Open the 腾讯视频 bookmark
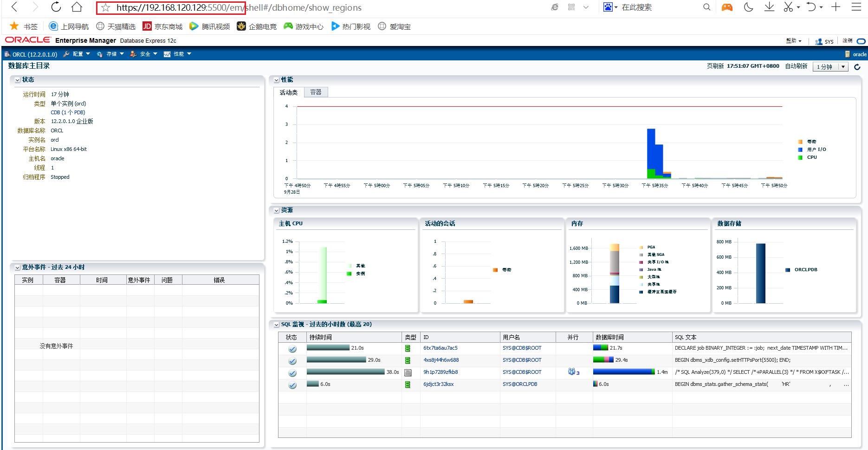 tap(209, 26)
